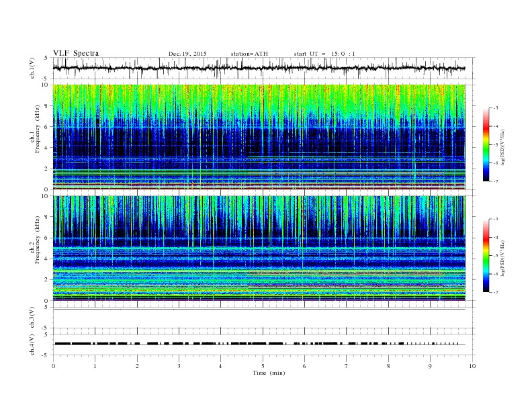Click the "ch.3(V)" axis label
Image resolution: width=532 pixels, height=411 pixels.
point(32,318)
